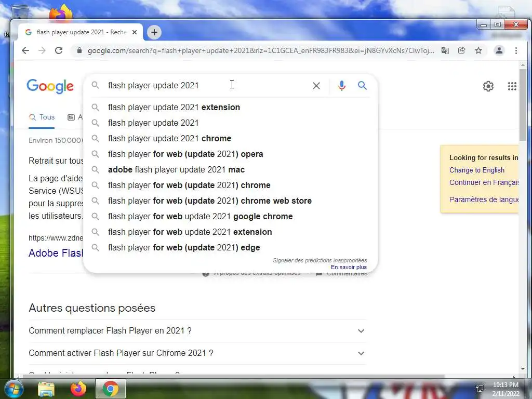Open 'Paramètres de langue' link
532x399 pixels.
point(484,199)
